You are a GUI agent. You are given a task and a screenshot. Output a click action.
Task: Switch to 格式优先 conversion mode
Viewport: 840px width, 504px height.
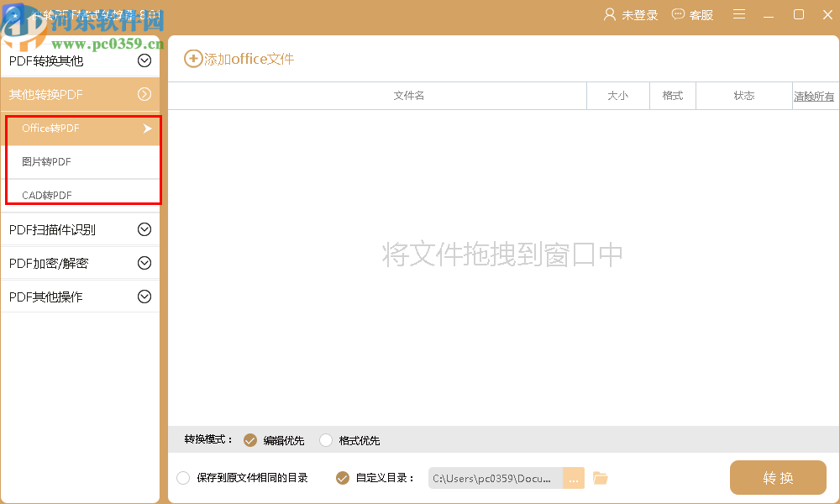(325, 439)
